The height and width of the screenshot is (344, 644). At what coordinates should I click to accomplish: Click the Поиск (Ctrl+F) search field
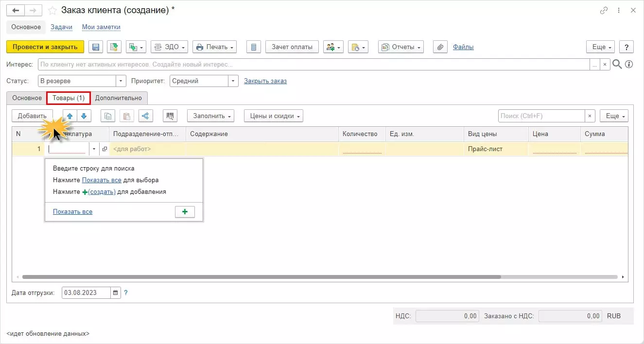[541, 116]
